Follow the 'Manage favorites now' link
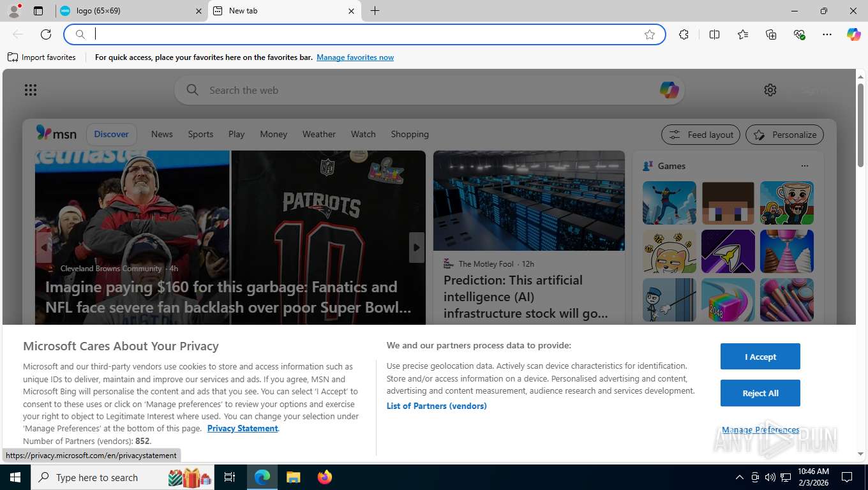The width and height of the screenshot is (868, 490). tap(355, 57)
